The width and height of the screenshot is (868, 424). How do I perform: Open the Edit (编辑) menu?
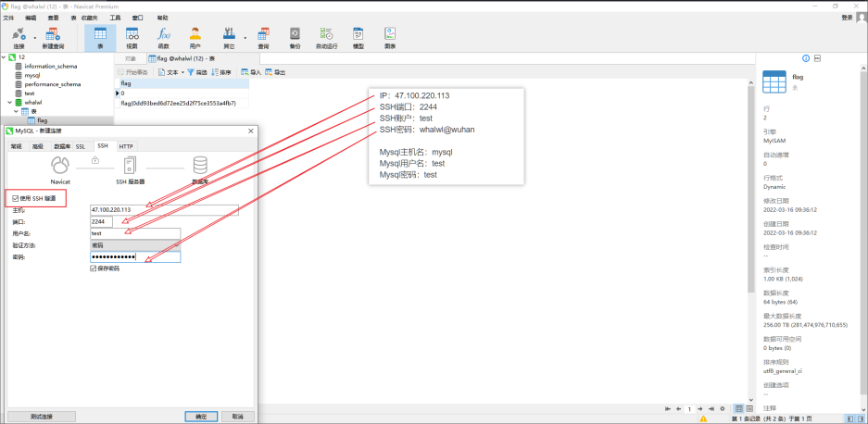pos(31,18)
